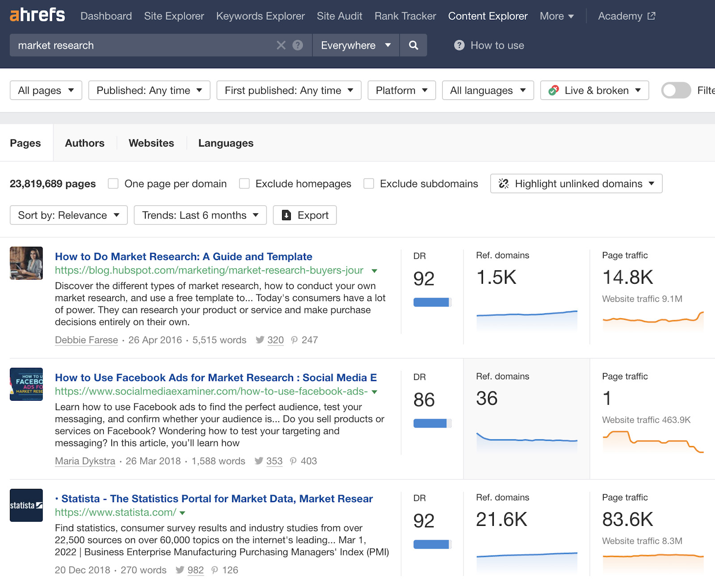
Task: Click 982 tweets count link
Action: coord(196,570)
